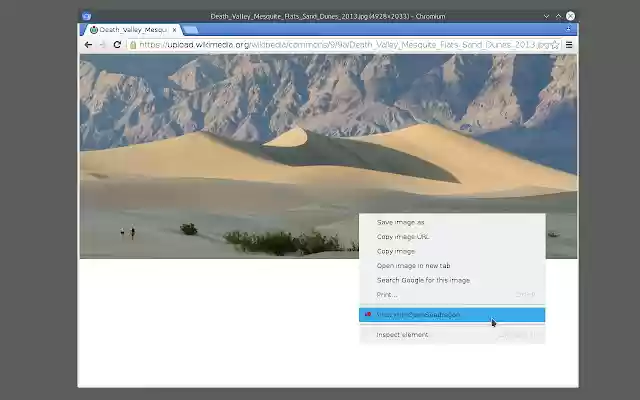This screenshot has height=400, width=640.
Task: Click the Chromium app icon in title bar
Action: (x=86, y=16)
